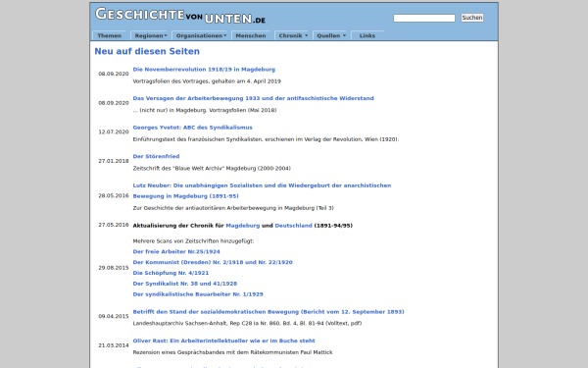Screen dimensions: 588x368
Task: Click the Zeitschrift des Blaue Welt Archiv description
Action: (x=212, y=169)
